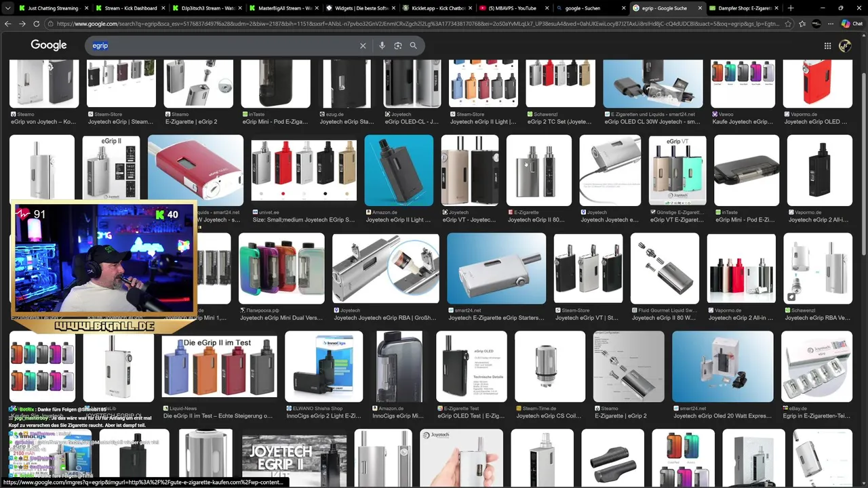Open a new browser tab with plus
The height and width of the screenshot is (488, 868).
click(x=791, y=8)
